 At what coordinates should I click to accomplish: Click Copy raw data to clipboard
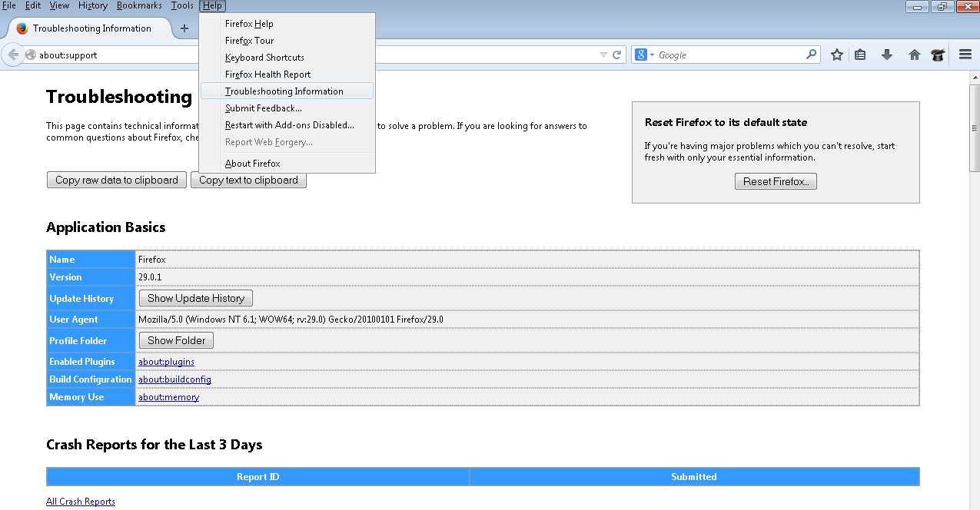click(117, 180)
